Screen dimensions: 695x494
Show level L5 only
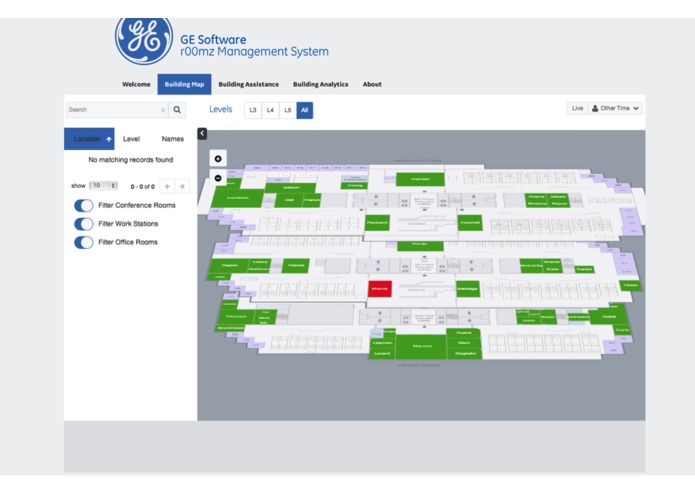[x=288, y=110]
